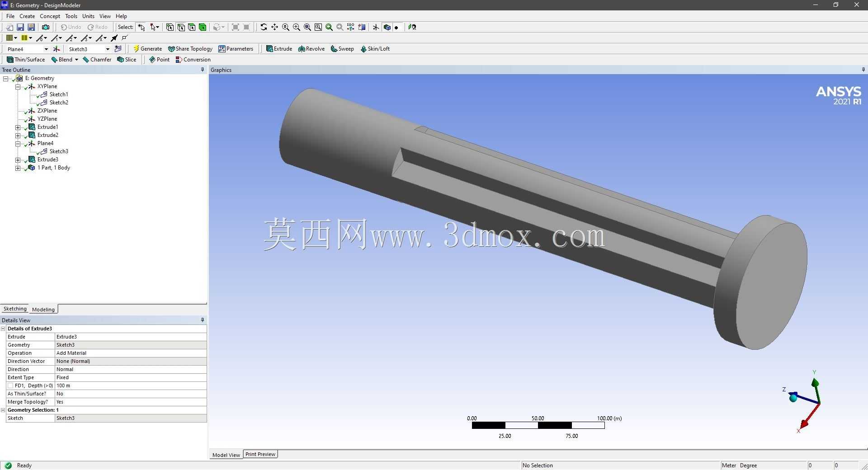Click the Zoom to Fit icon
The width and height of the screenshot is (868, 470).
click(307, 27)
